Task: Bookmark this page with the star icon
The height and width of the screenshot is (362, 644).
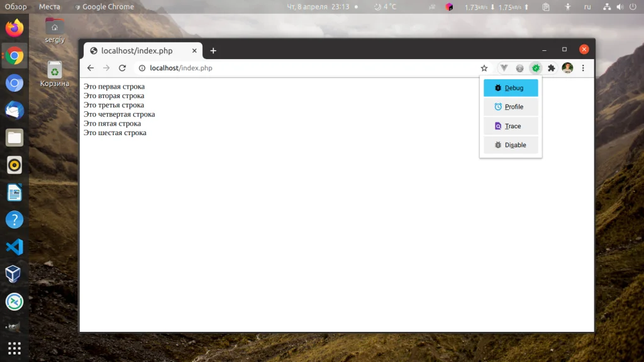Action: [484, 68]
